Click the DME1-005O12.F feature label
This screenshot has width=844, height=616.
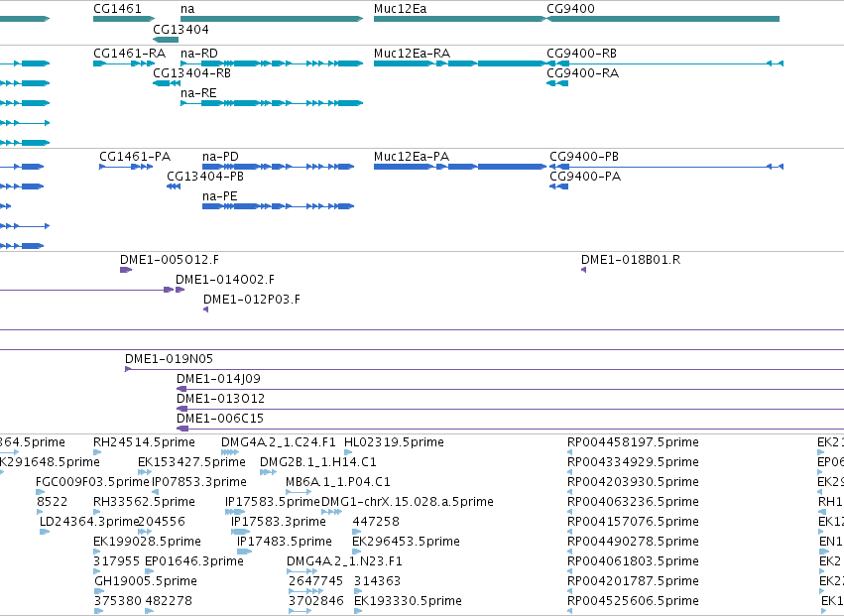pos(169,260)
